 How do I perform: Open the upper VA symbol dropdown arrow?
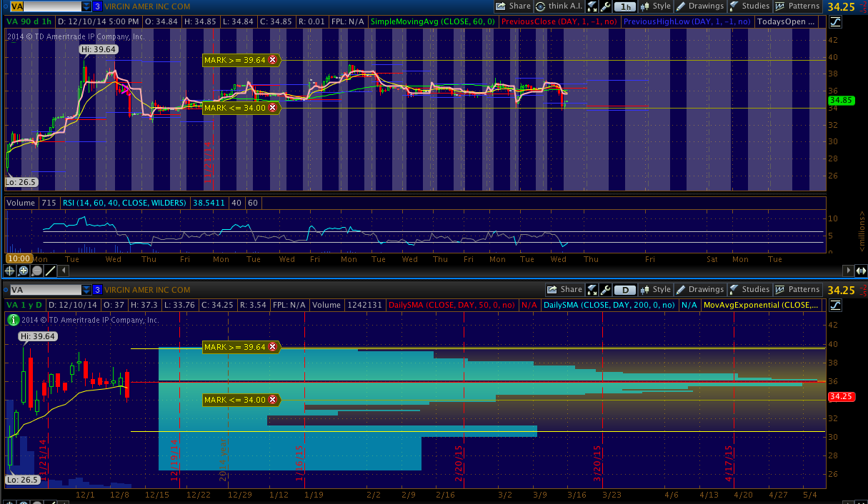(x=86, y=6)
